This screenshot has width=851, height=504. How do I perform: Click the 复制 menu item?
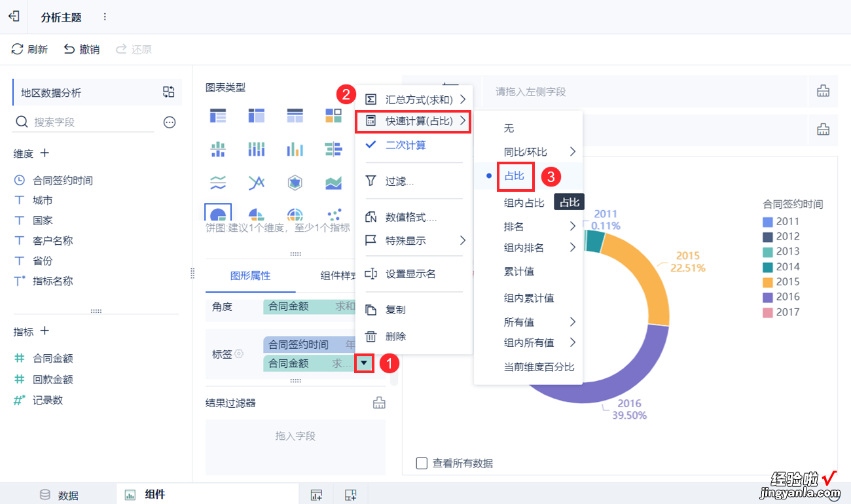(414, 310)
